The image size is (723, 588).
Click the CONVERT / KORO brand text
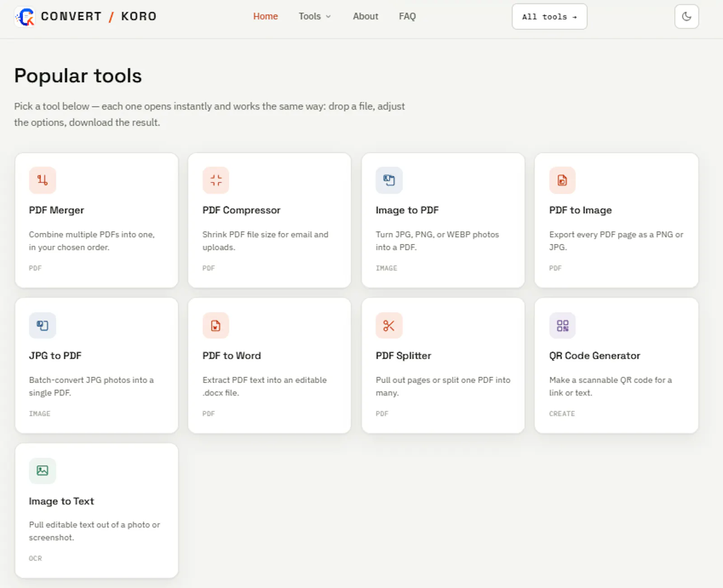(x=99, y=16)
